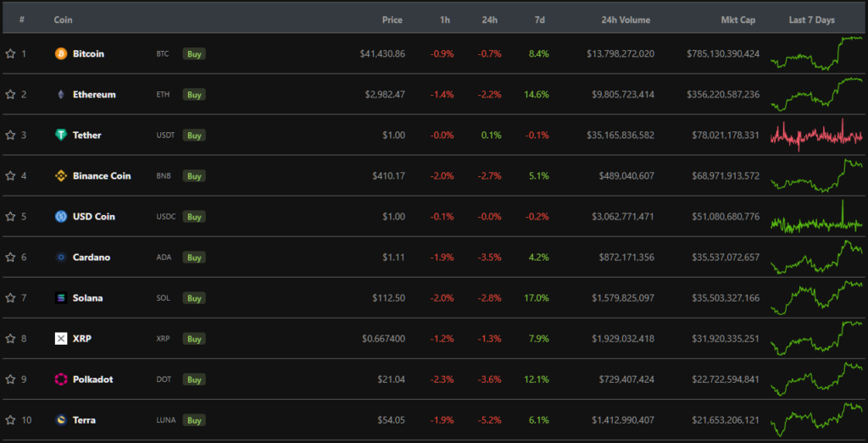Click the Terra LUNA logo icon
The width and height of the screenshot is (868, 443).
(60, 419)
